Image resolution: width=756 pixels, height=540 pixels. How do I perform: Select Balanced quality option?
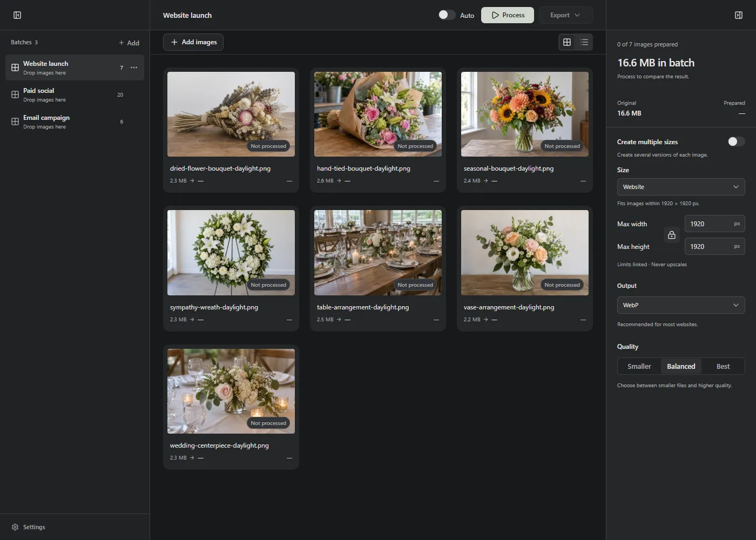(681, 366)
